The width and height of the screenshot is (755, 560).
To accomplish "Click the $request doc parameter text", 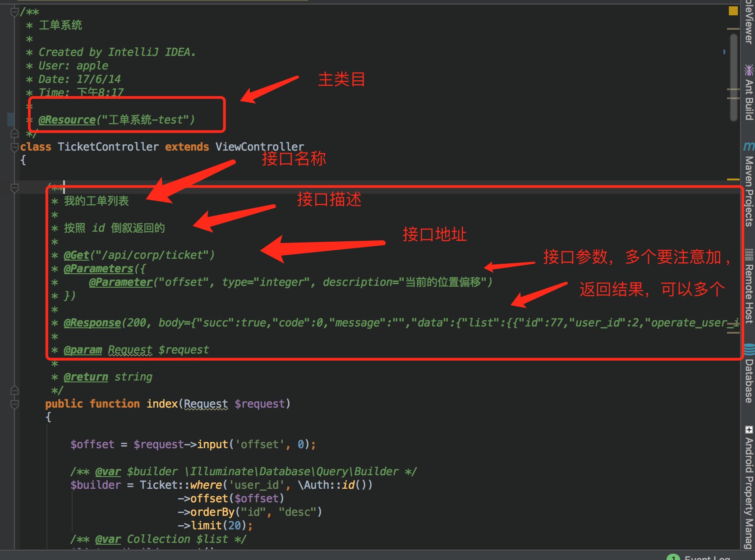I will click(x=184, y=350).
